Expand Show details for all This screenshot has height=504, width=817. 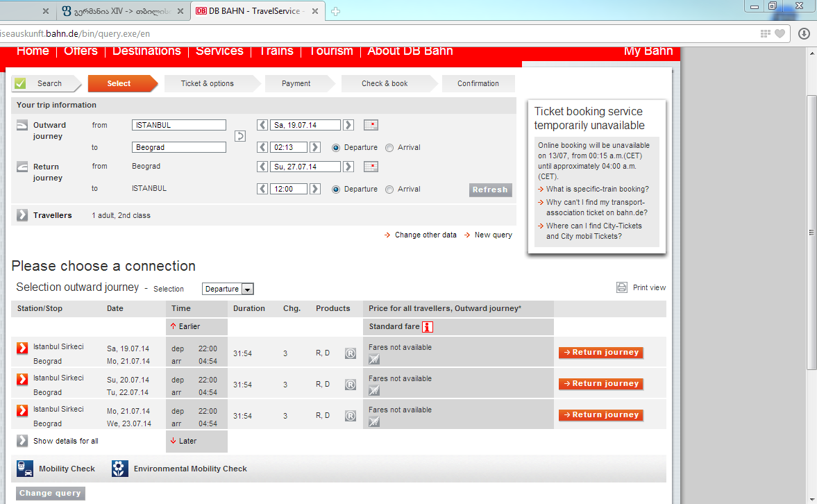(22, 441)
